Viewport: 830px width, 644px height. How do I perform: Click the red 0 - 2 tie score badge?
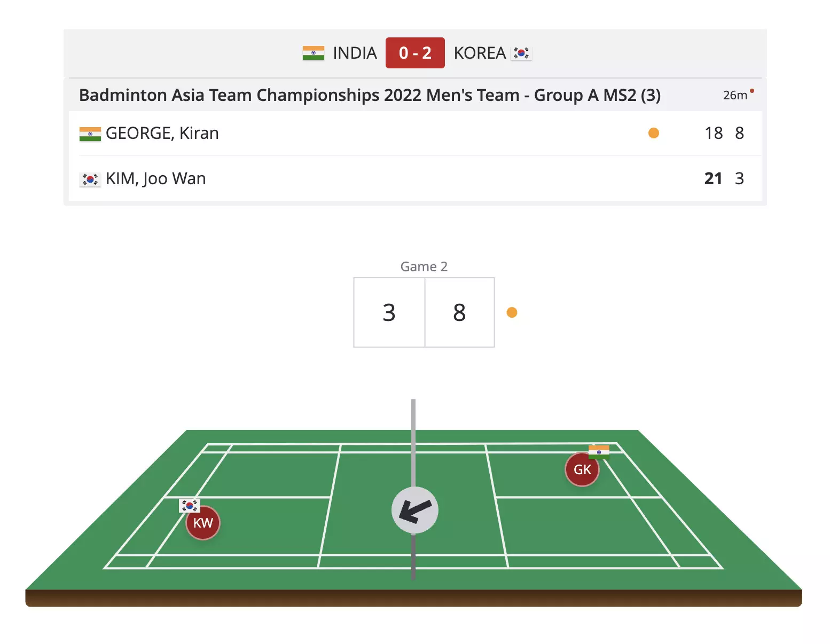415,53
